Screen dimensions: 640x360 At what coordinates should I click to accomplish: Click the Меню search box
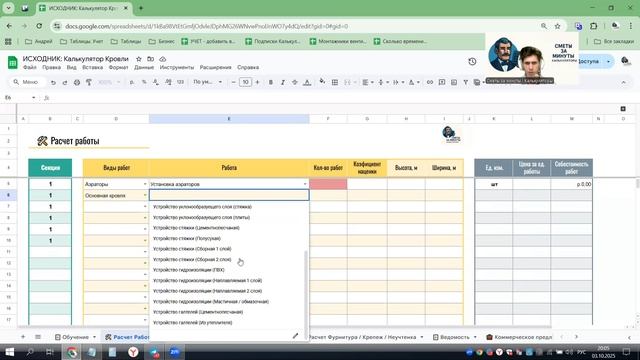click(28, 82)
